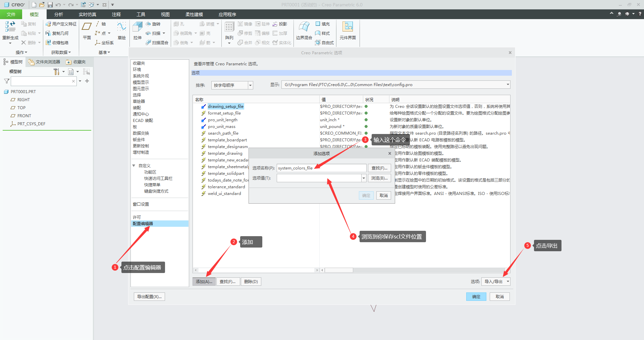
Task: Expand the 获取数据 group dropdown
Action: pyautogui.click(x=61, y=53)
